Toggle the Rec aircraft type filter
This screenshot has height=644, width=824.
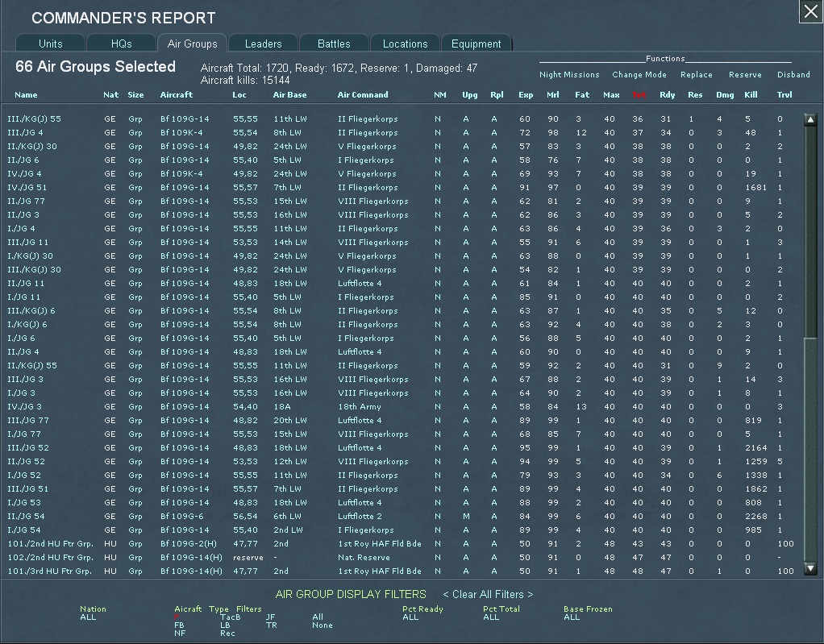point(227,633)
